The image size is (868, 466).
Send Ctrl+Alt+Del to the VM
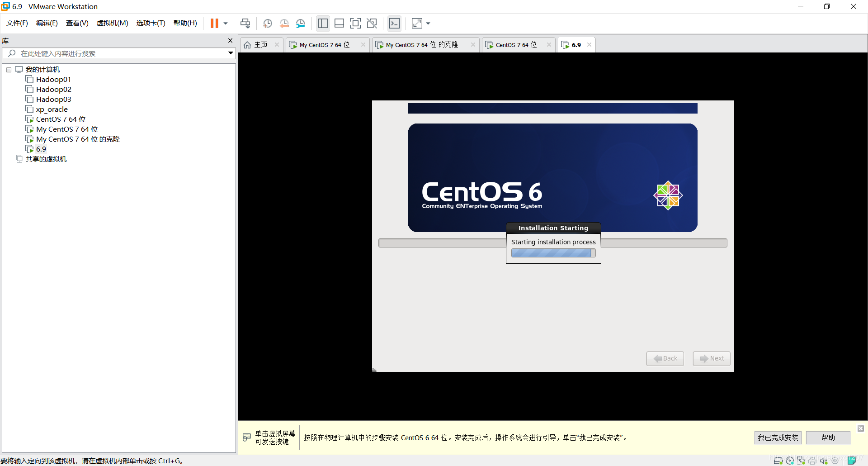pos(245,23)
